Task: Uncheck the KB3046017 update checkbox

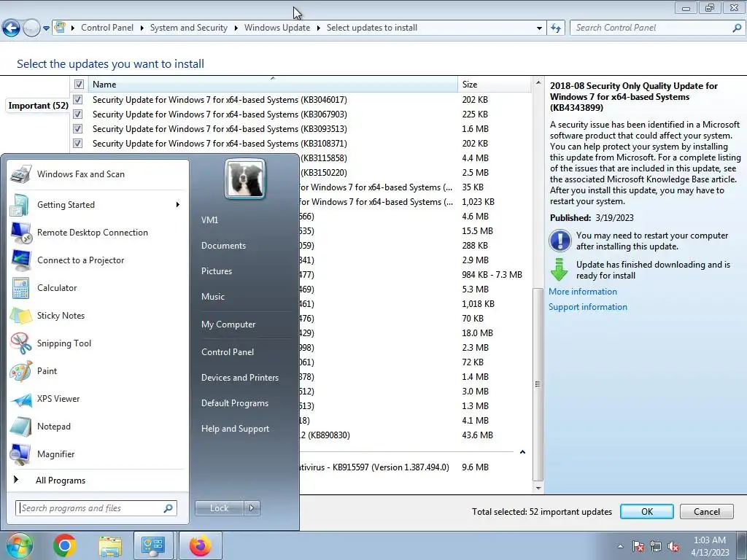Action: (77, 99)
